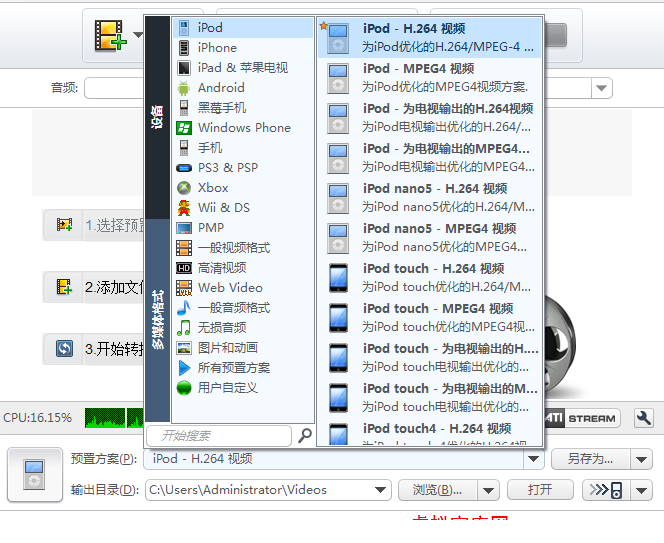Open 一般音频格式 category

(243, 308)
